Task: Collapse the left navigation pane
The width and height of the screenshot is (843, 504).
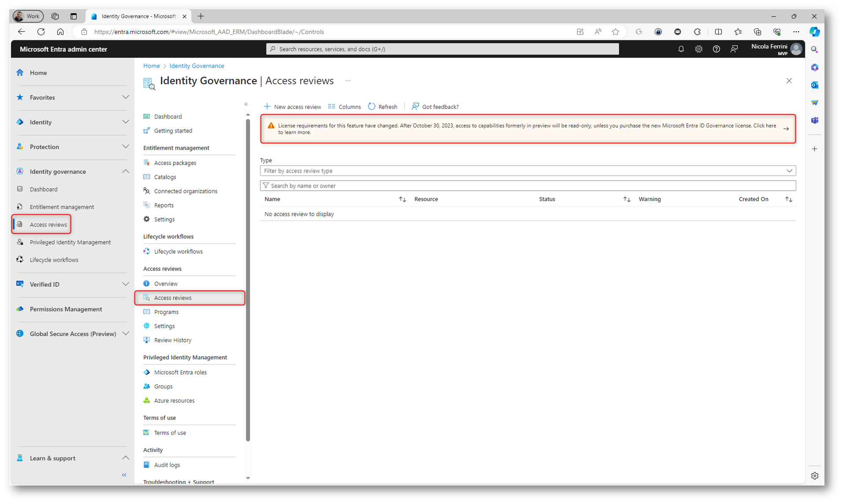Action: click(x=124, y=475)
